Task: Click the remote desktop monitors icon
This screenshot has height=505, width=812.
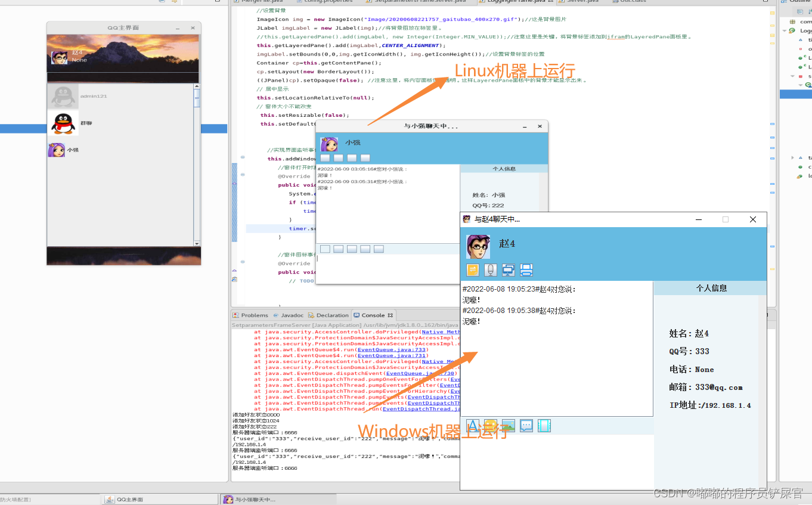Action: (x=509, y=270)
